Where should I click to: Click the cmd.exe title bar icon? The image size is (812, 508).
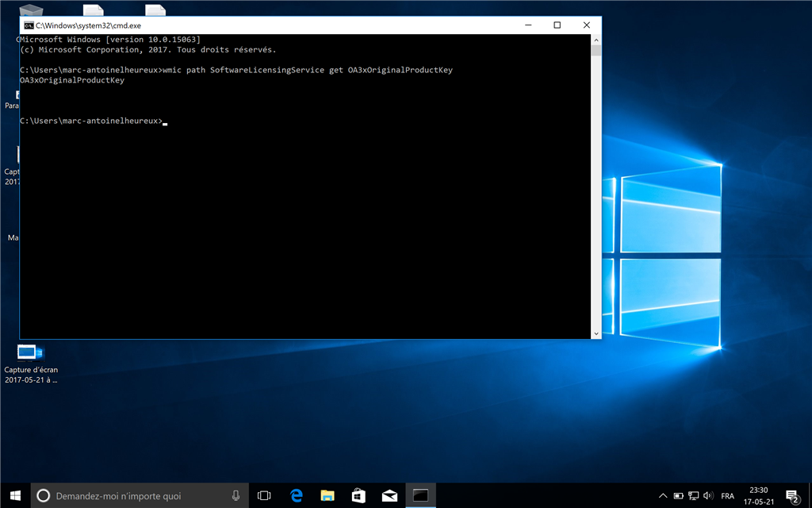(29, 25)
